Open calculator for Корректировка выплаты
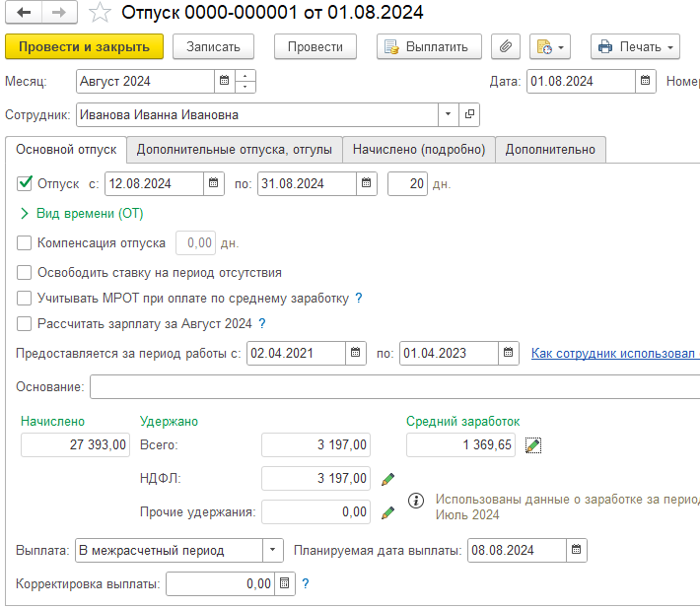This screenshot has width=700, height=608. pyautogui.click(x=284, y=583)
